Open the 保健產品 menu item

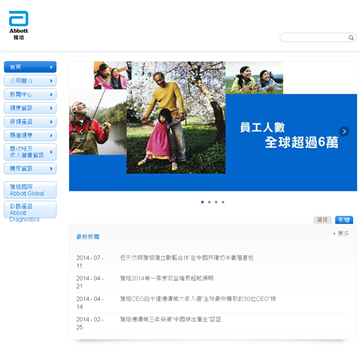pos(30,122)
